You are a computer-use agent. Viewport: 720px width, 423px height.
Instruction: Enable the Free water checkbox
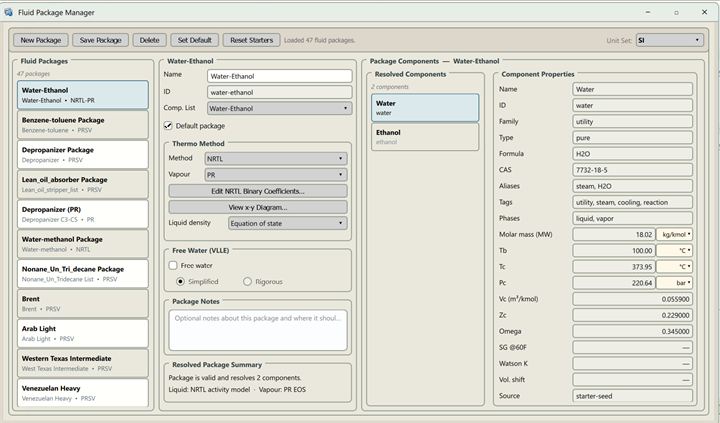(173, 265)
